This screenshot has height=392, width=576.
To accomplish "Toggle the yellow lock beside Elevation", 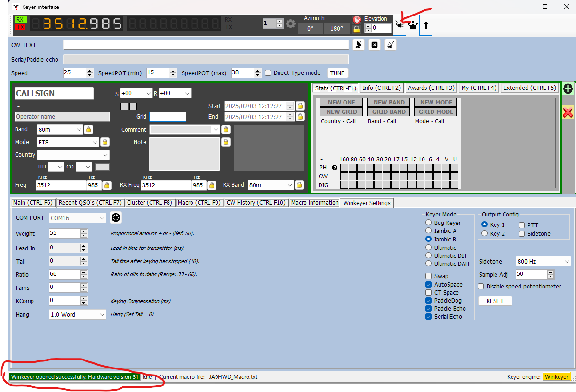I will [x=357, y=29].
